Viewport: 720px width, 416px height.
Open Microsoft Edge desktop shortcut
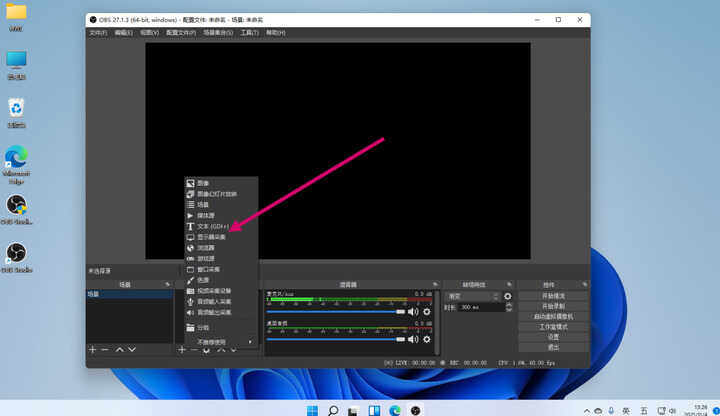pos(16,165)
